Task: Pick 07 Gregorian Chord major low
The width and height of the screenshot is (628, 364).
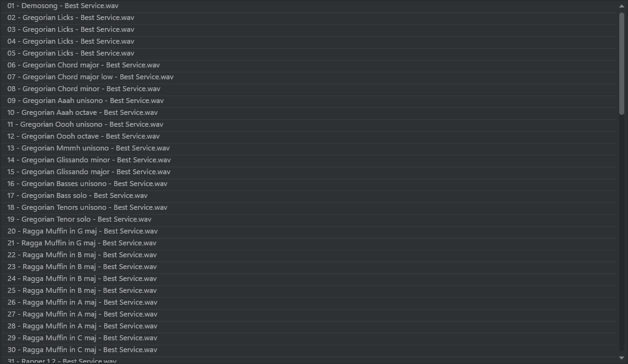Action: (91, 77)
